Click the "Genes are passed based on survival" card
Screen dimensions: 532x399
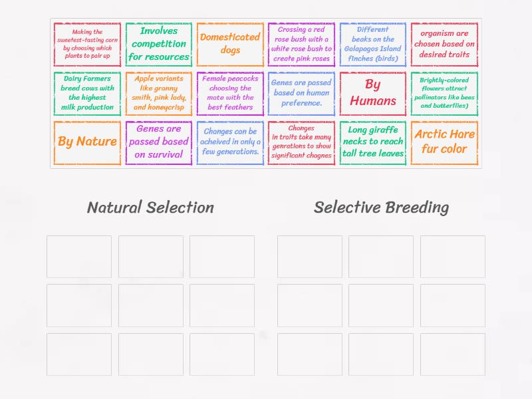pos(158,142)
